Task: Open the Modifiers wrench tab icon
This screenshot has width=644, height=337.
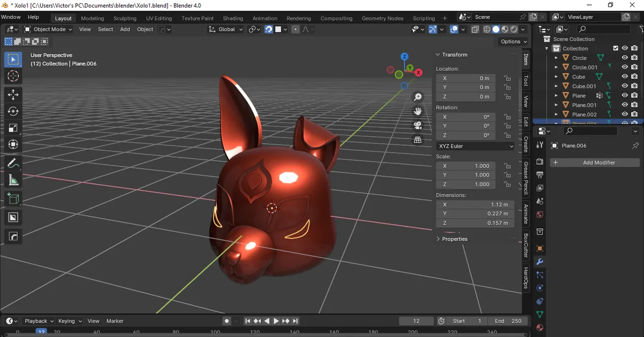Action: (x=540, y=262)
